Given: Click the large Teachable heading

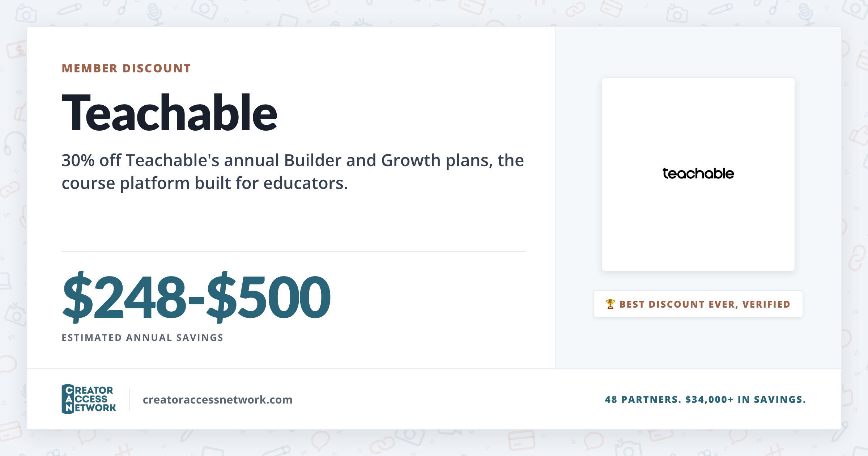Looking at the screenshot, I should click(x=169, y=113).
